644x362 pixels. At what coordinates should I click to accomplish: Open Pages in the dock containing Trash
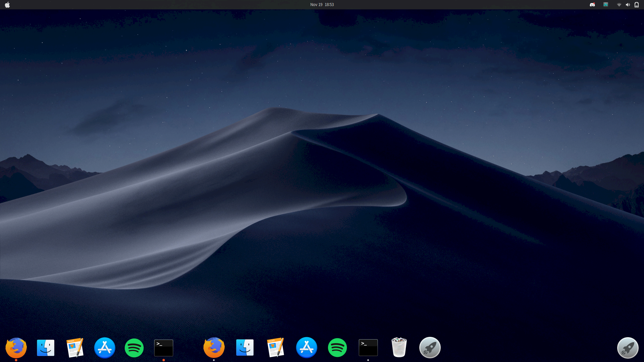click(x=276, y=348)
